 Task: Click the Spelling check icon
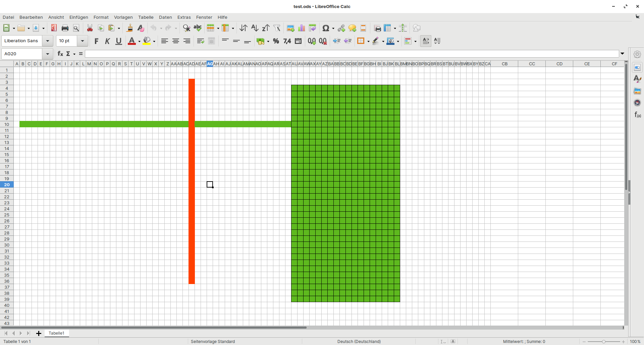(198, 28)
